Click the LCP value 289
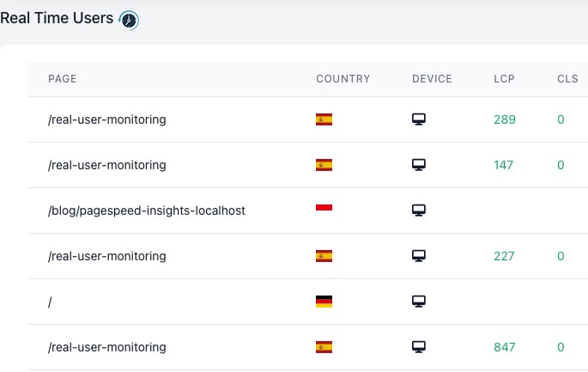 505,119
